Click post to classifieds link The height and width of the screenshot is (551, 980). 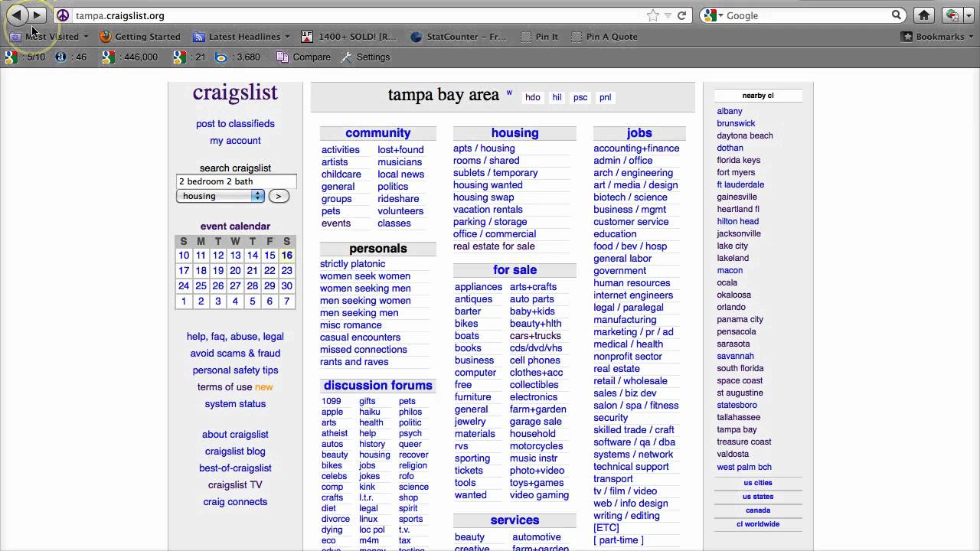coord(235,124)
